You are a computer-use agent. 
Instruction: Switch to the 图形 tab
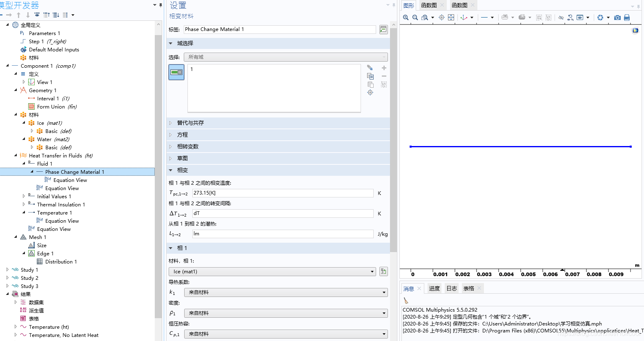(409, 5)
